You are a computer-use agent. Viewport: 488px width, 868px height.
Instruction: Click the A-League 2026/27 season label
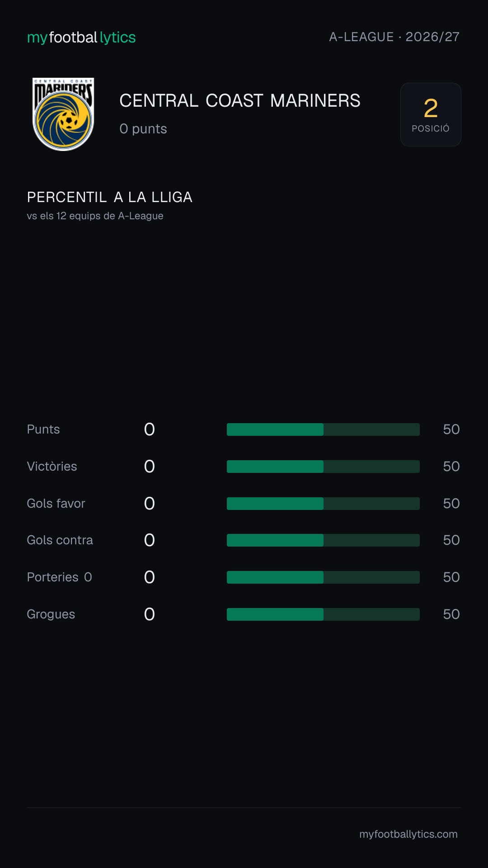click(394, 37)
